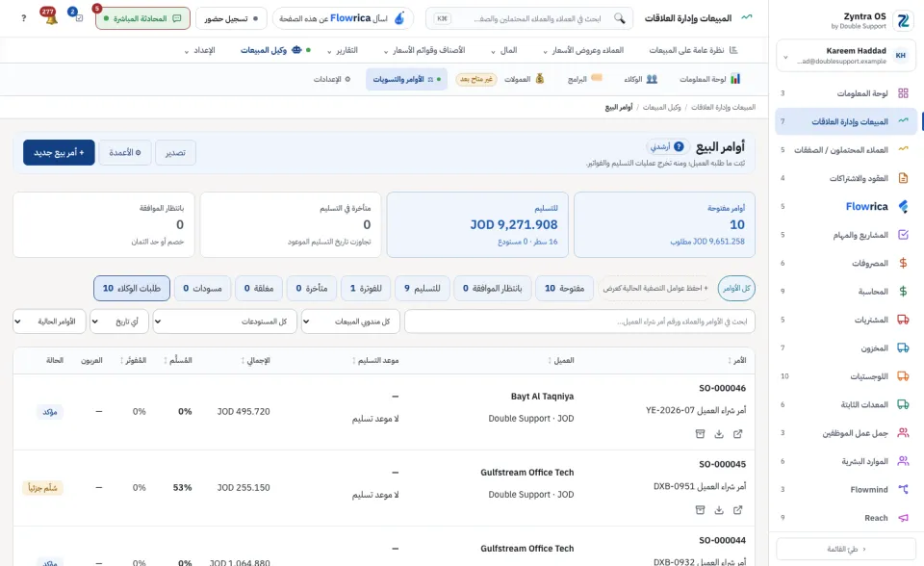Filter by مسودات 0 chip
Image resolution: width=924 pixels, height=566 pixels.
pos(202,289)
